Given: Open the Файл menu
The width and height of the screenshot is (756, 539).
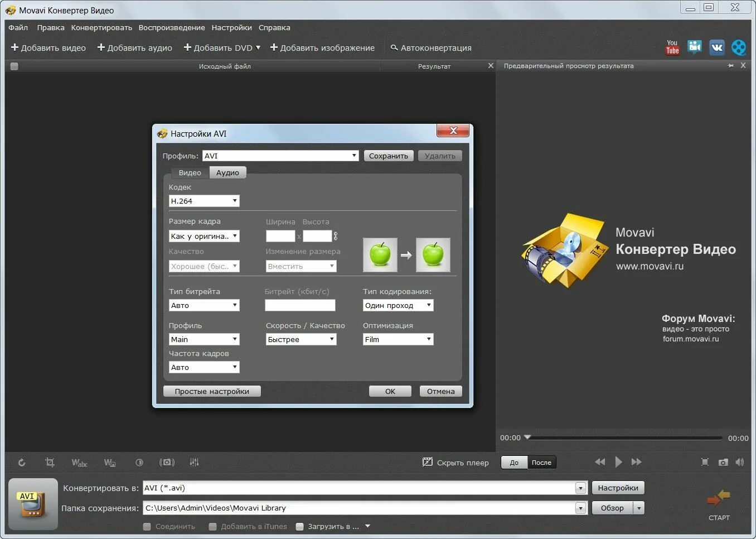Looking at the screenshot, I should [x=18, y=27].
